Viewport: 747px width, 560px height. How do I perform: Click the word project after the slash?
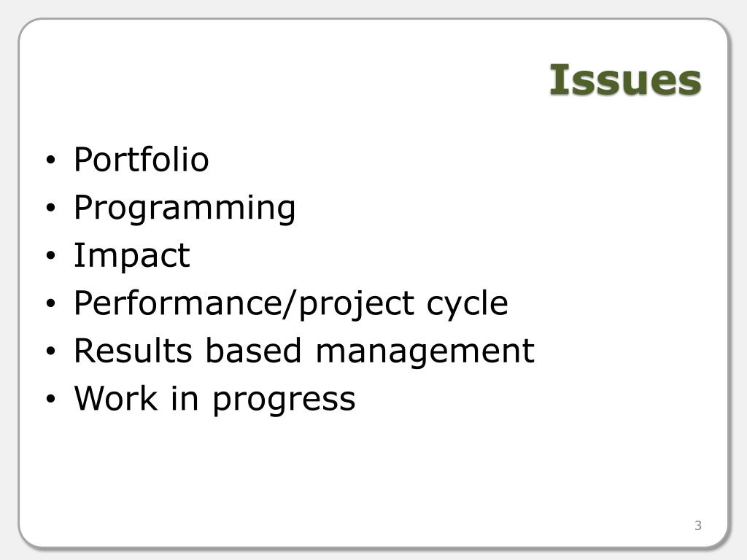pos(357,304)
